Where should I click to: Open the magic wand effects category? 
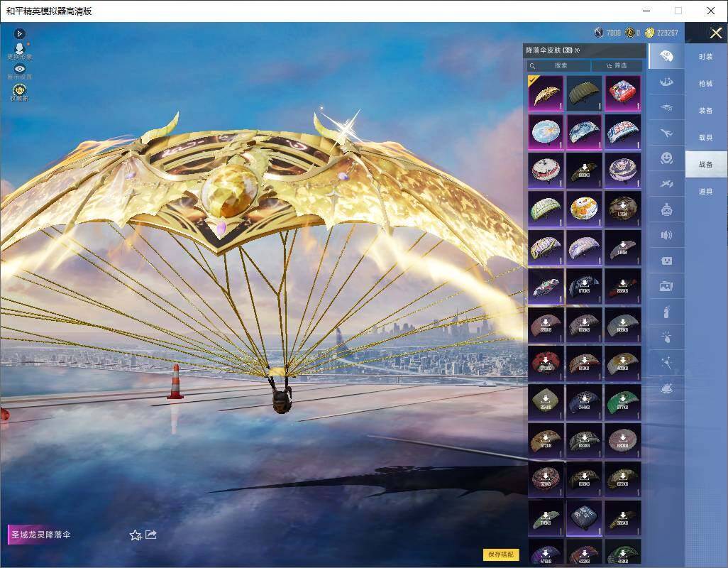pos(666,363)
